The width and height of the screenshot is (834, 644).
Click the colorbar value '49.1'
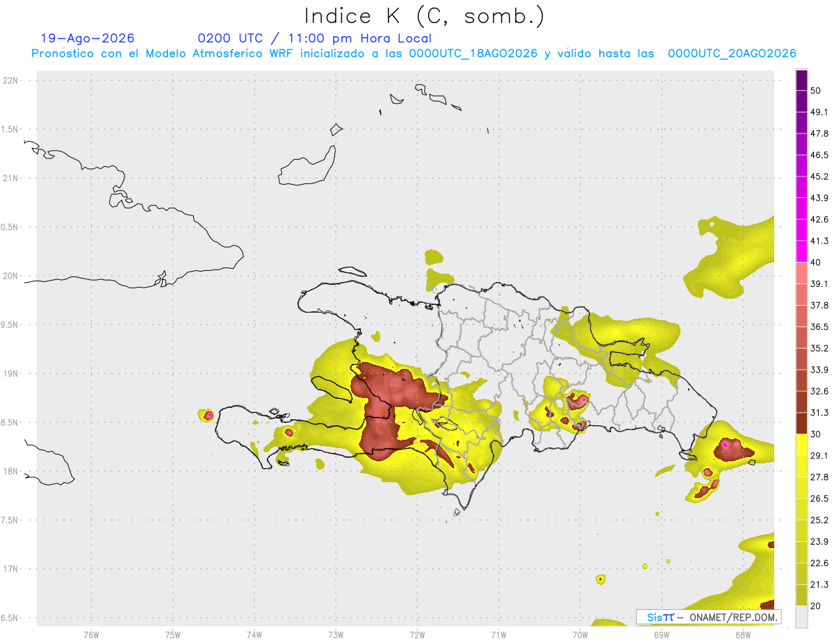(x=819, y=112)
